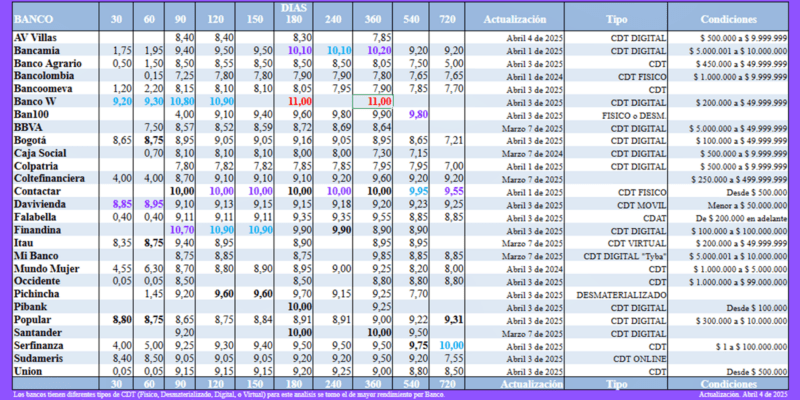Click the Davivienda bank name
The height and width of the screenshot is (400, 800).
40,204
